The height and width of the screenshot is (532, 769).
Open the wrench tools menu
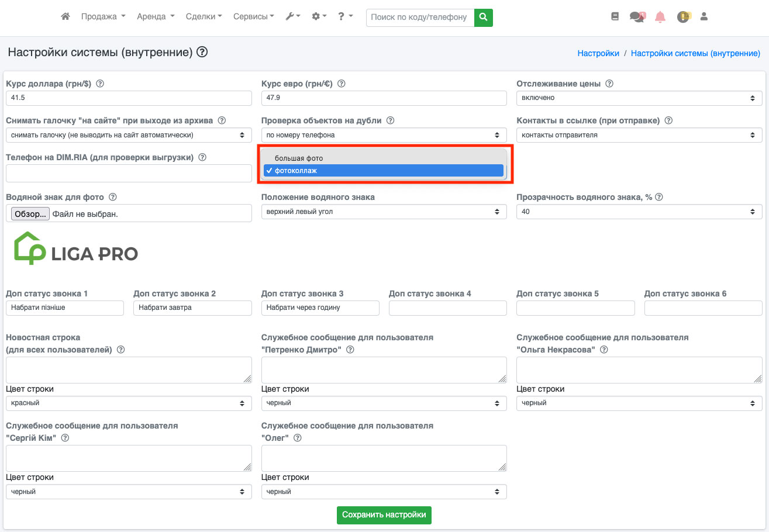tap(292, 17)
